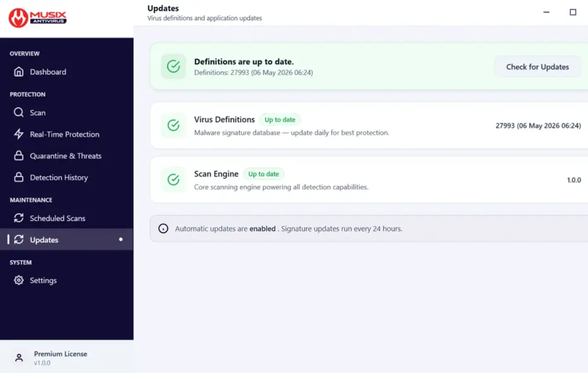Click the Quarantine & Threats lock icon

19,156
